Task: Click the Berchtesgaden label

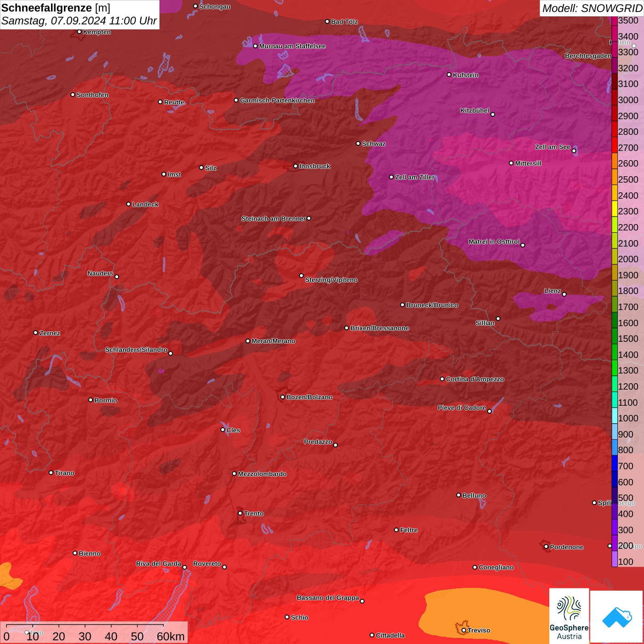Action: (x=588, y=56)
